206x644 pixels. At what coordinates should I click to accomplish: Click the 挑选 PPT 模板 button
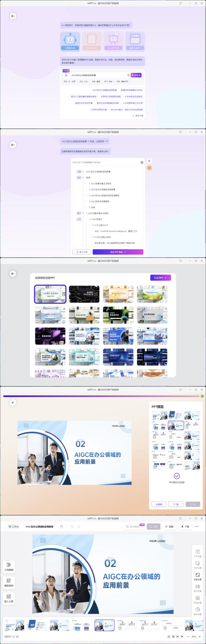pyautogui.click(x=118, y=252)
